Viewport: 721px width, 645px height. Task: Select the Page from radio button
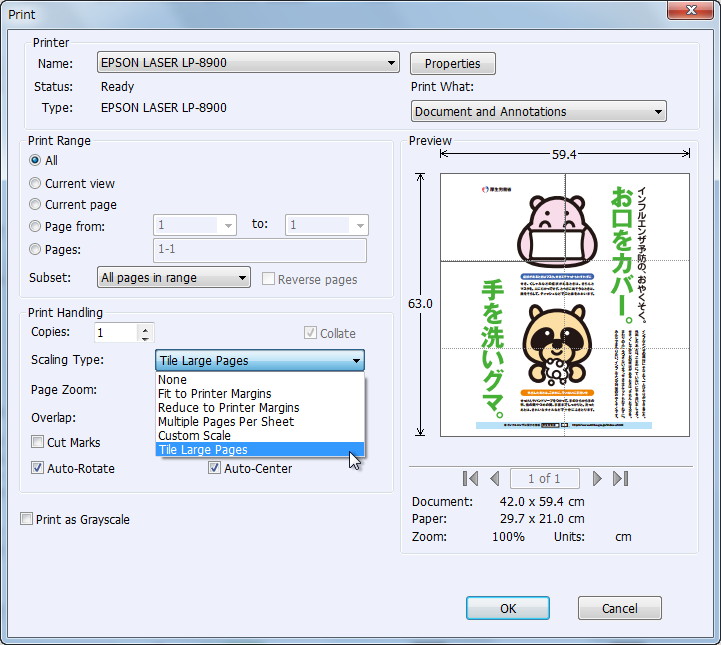[x=34, y=226]
